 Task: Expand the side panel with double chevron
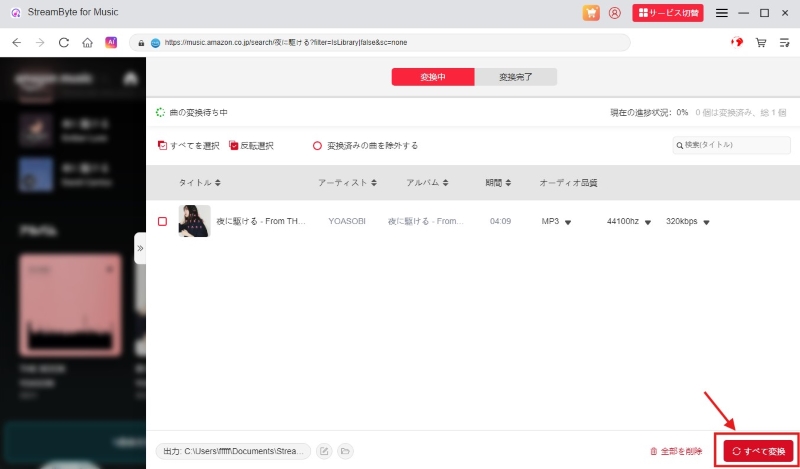140,249
